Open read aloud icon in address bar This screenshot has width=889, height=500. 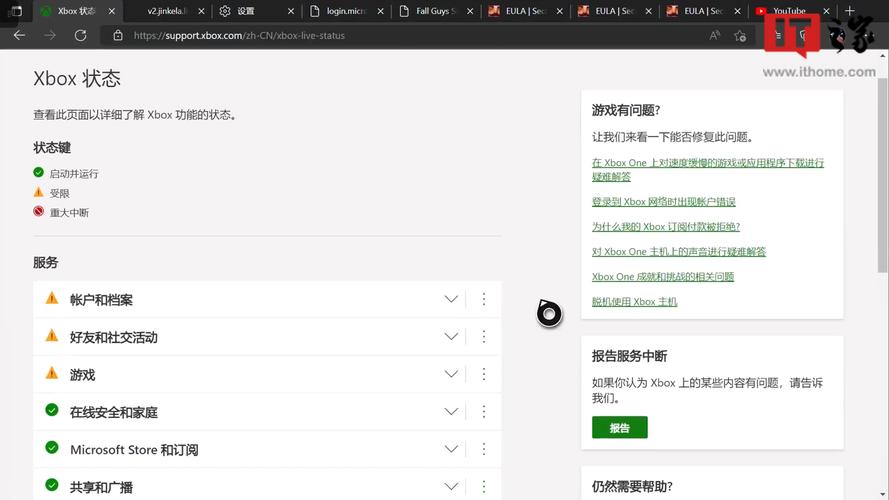[x=714, y=35]
